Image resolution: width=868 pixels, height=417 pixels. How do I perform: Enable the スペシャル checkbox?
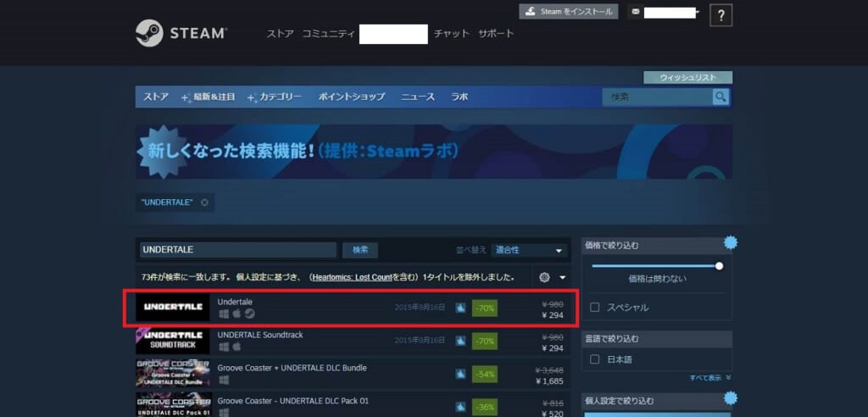pos(594,308)
